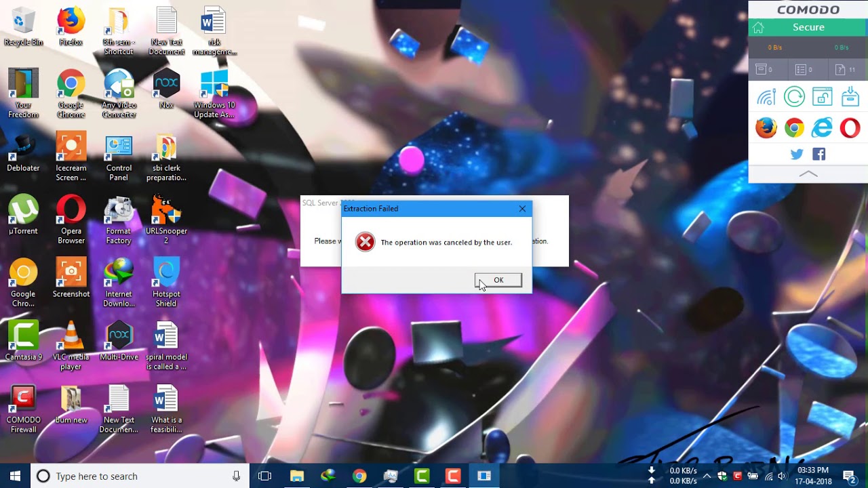Show hidden system tray icons

[x=707, y=476]
